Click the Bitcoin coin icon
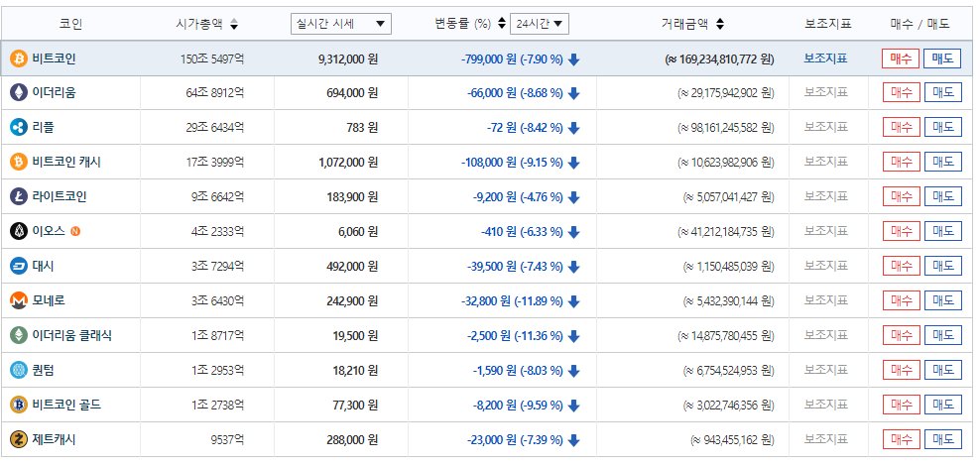Image resolution: width=980 pixels, height=466 pixels. (18, 58)
